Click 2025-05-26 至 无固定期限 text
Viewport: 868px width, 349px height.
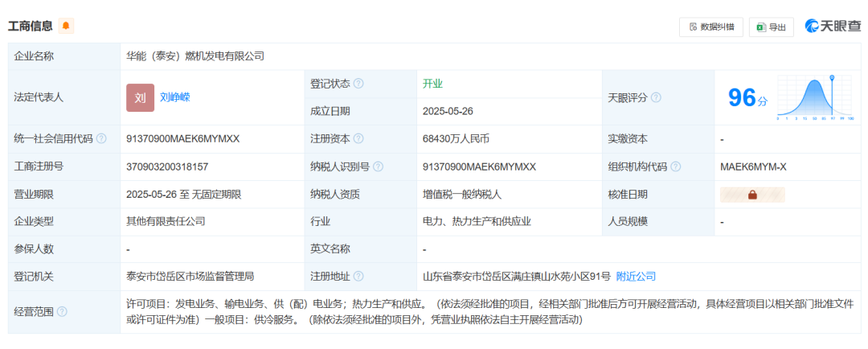184,195
